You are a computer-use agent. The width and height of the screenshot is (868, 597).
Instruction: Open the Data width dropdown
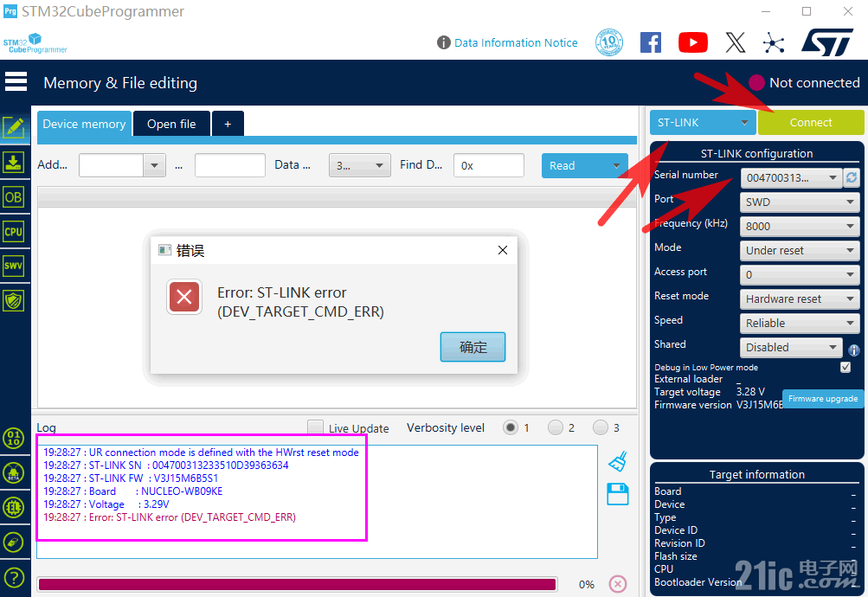tap(360, 165)
